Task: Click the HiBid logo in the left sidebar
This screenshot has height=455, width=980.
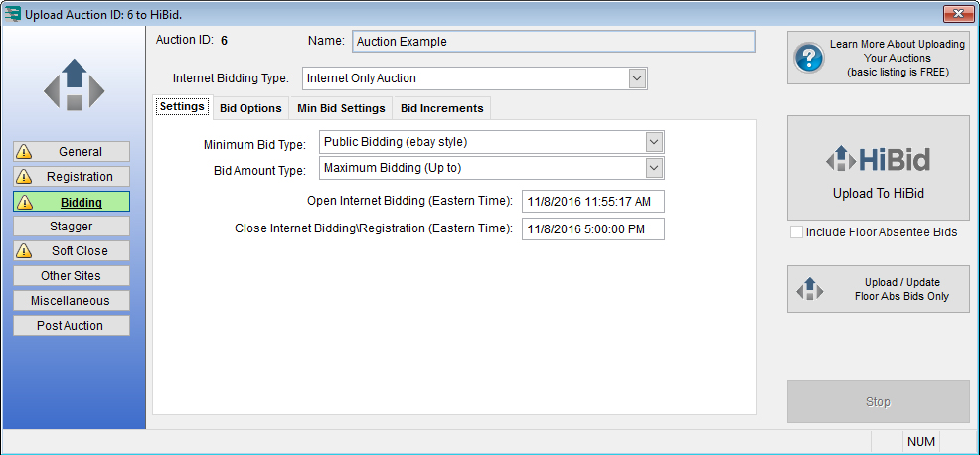Action: point(74,85)
